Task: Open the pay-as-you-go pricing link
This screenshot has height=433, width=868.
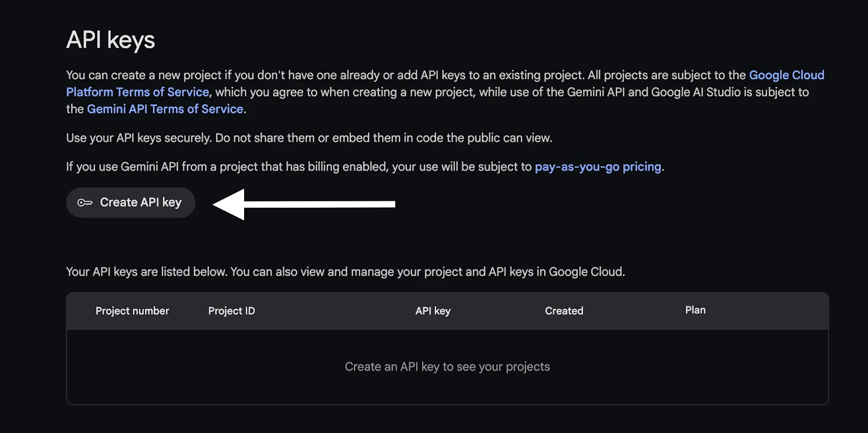Action: click(x=598, y=167)
